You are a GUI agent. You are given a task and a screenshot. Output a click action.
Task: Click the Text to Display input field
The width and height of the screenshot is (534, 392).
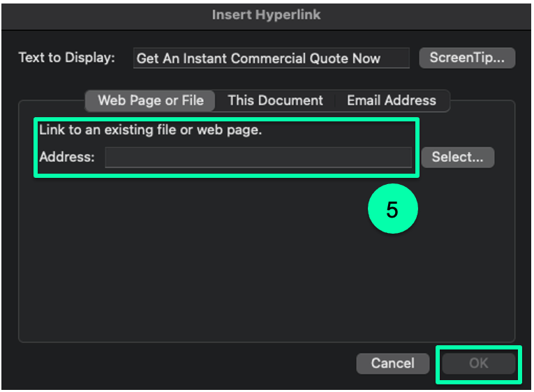tap(271, 58)
